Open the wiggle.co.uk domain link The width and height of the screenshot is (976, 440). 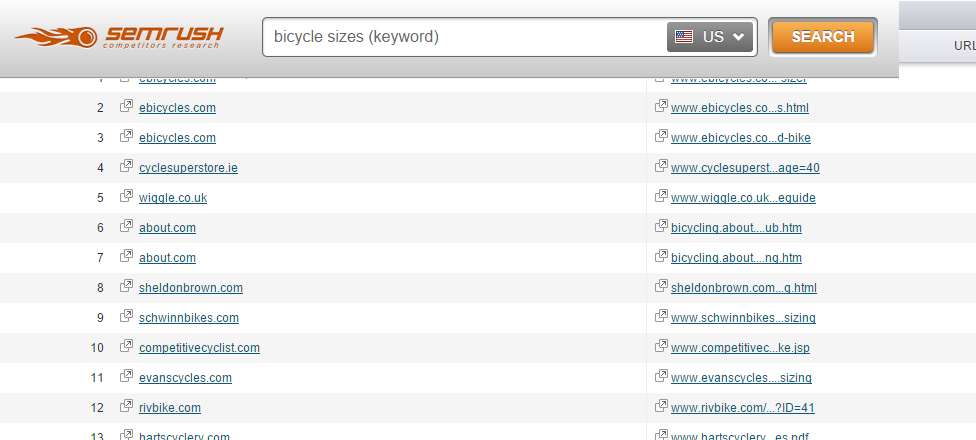[x=173, y=198]
